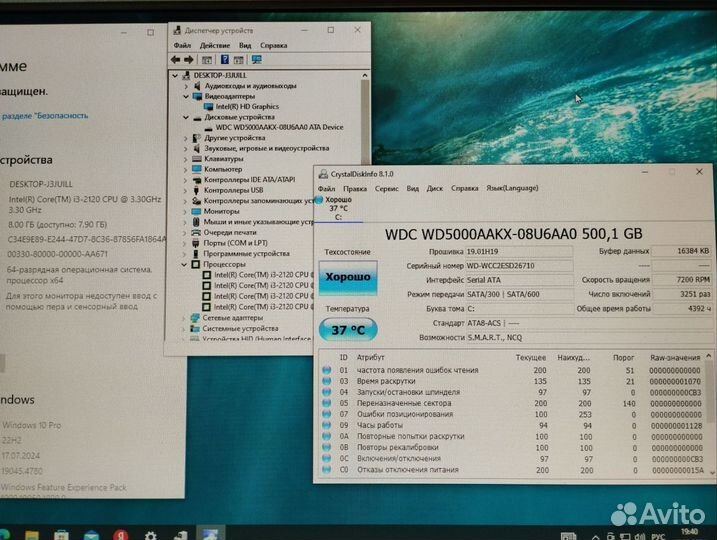Click the Хорошо health status button

coord(346,277)
